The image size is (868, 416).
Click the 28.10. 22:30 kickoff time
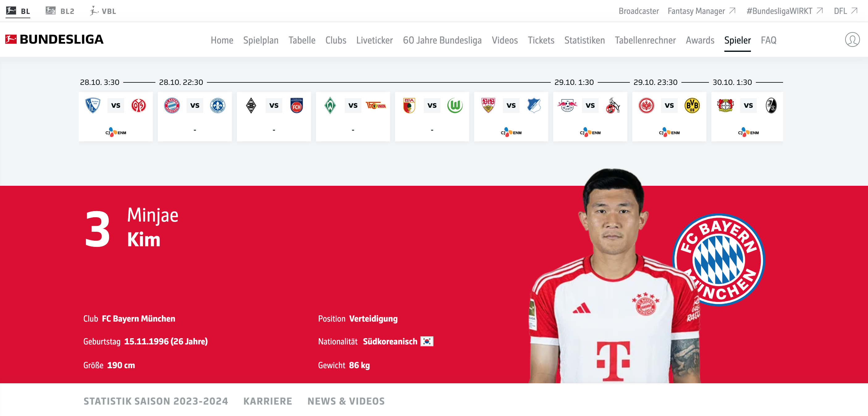pos(181,82)
